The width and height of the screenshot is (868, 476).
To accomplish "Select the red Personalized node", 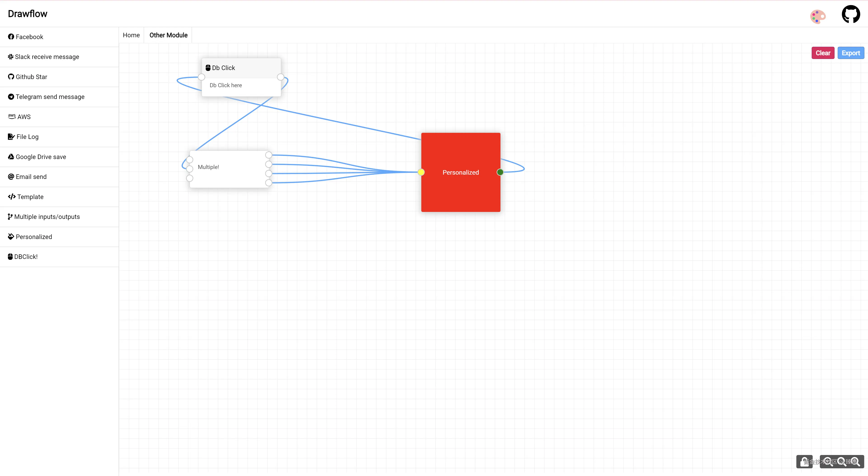I will pyautogui.click(x=460, y=192).
